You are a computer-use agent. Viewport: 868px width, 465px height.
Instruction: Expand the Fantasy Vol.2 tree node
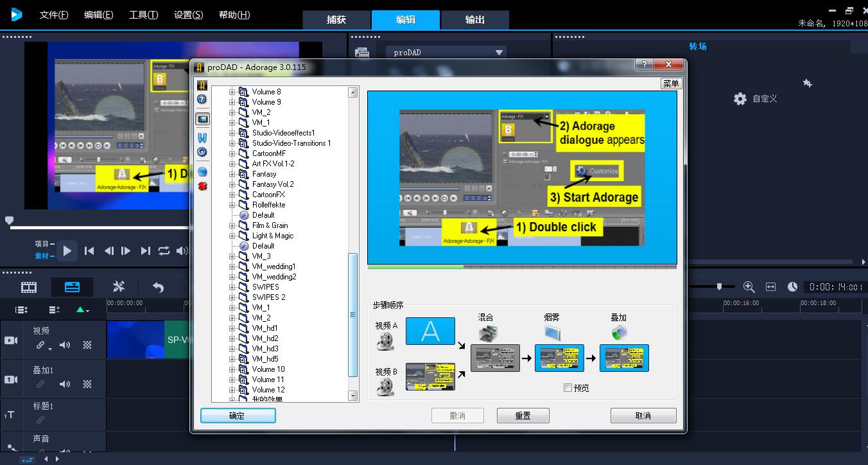coord(232,184)
